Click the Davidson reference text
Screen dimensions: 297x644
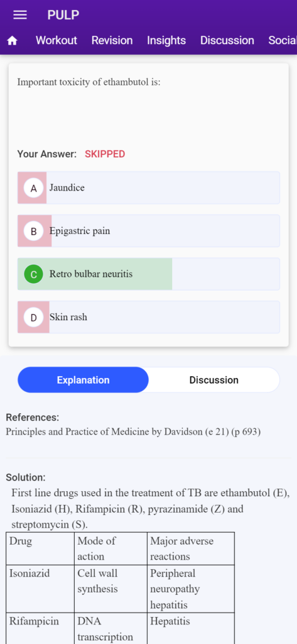133,432
